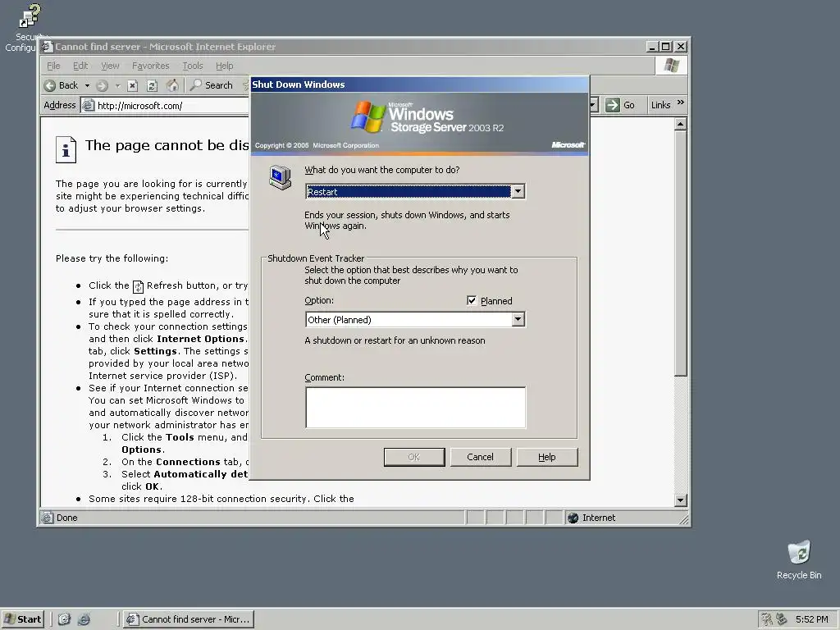Click the Refresh icon in page text
The height and width of the screenshot is (630, 840).
(x=138, y=286)
